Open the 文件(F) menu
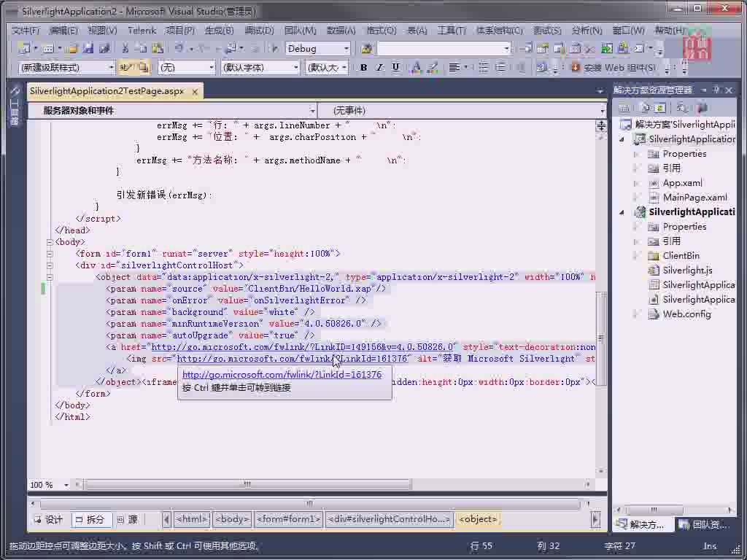The width and height of the screenshot is (747, 560). click(26, 31)
